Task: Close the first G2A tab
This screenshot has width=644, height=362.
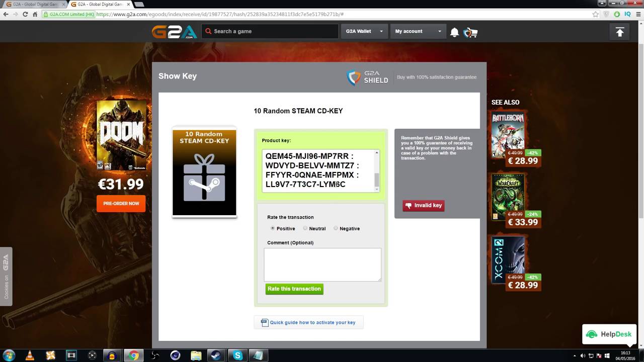Action: coord(63,4)
